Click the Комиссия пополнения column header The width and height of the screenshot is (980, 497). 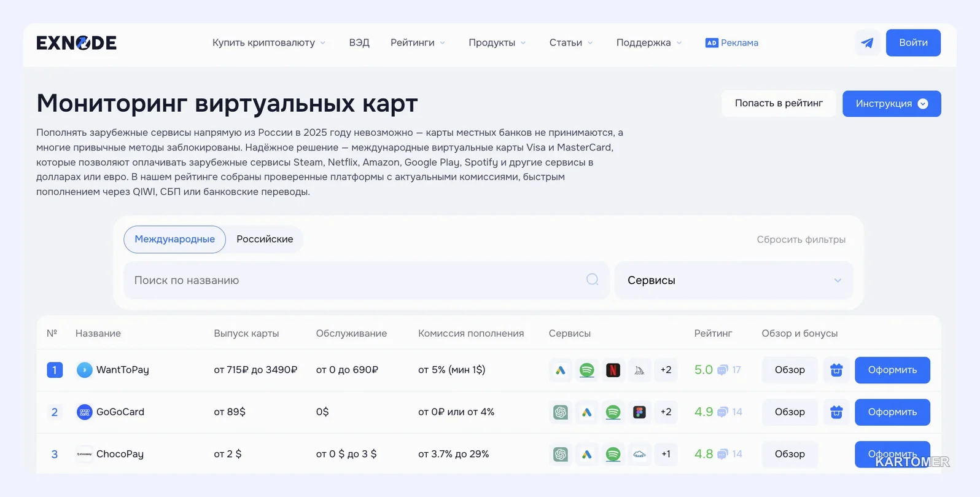(x=471, y=333)
